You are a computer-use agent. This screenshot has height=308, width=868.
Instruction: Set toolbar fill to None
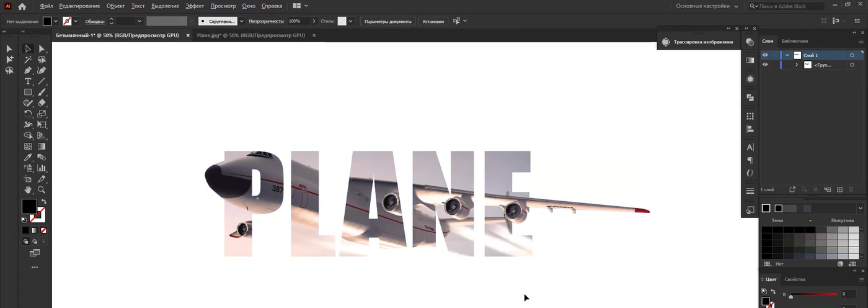[43, 230]
